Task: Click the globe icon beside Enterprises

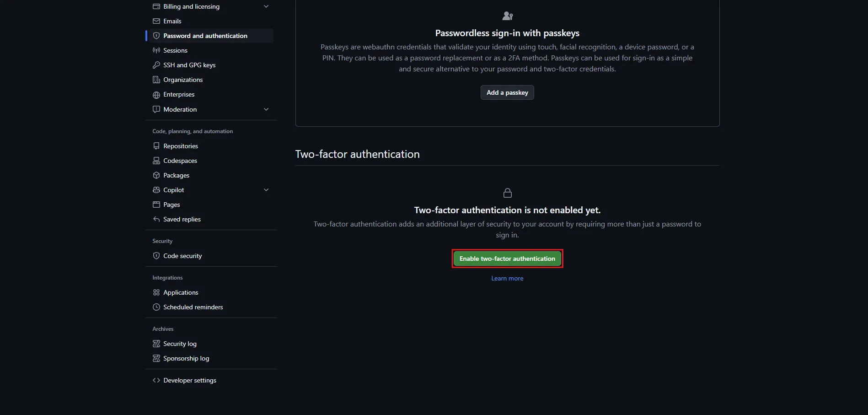Action: pos(156,95)
